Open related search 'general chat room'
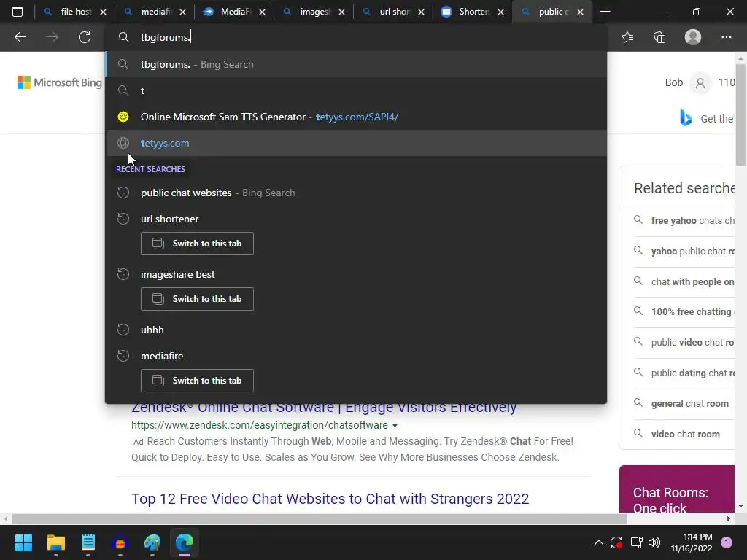The height and width of the screenshot is (560, 747). click(x=689, y=403)
